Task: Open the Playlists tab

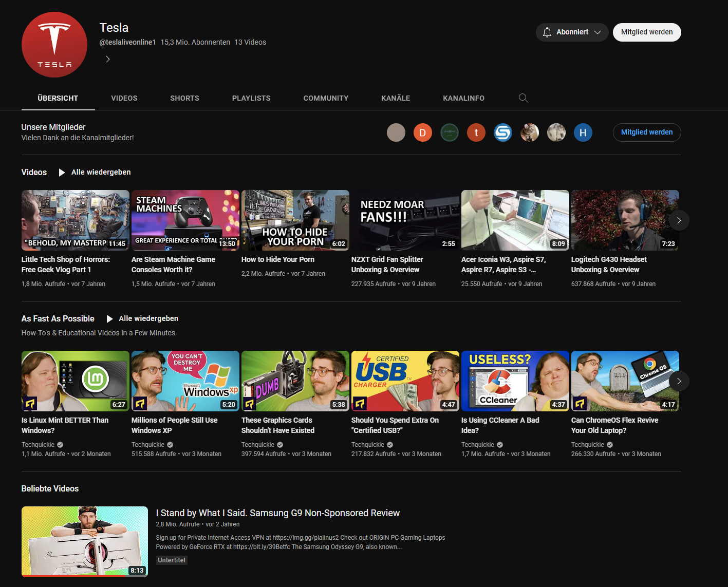Action: tap(251, 98)
